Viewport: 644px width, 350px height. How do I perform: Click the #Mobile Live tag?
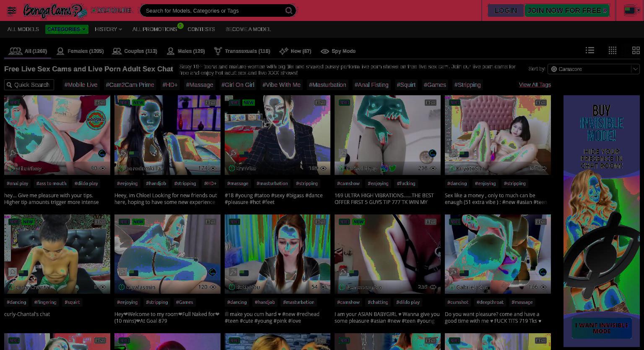[x=81, y=85]
